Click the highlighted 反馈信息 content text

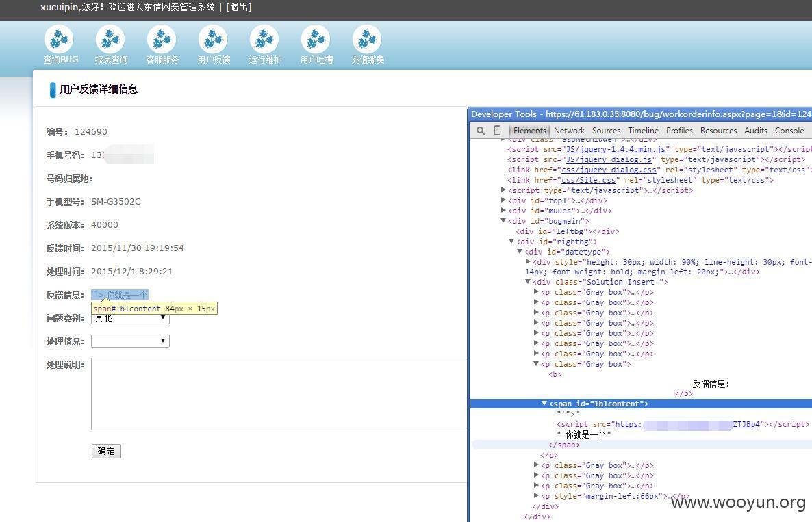pos(120,295)
